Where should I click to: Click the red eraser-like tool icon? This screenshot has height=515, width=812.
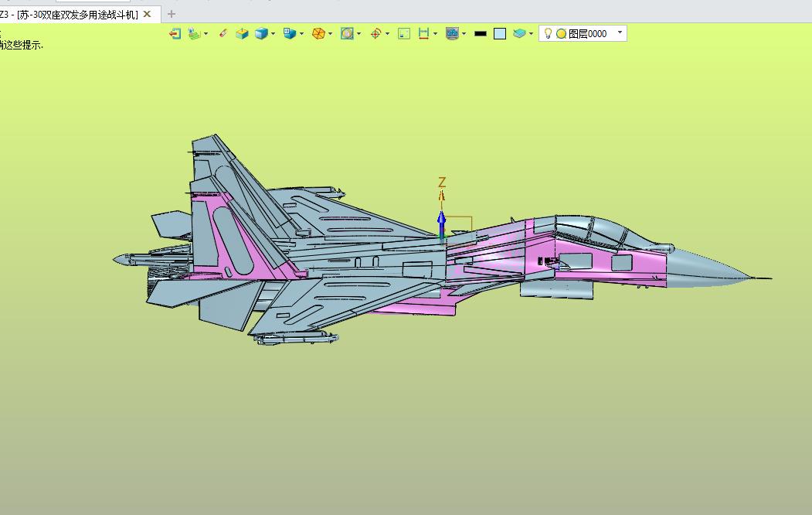[x=223, y=34]
